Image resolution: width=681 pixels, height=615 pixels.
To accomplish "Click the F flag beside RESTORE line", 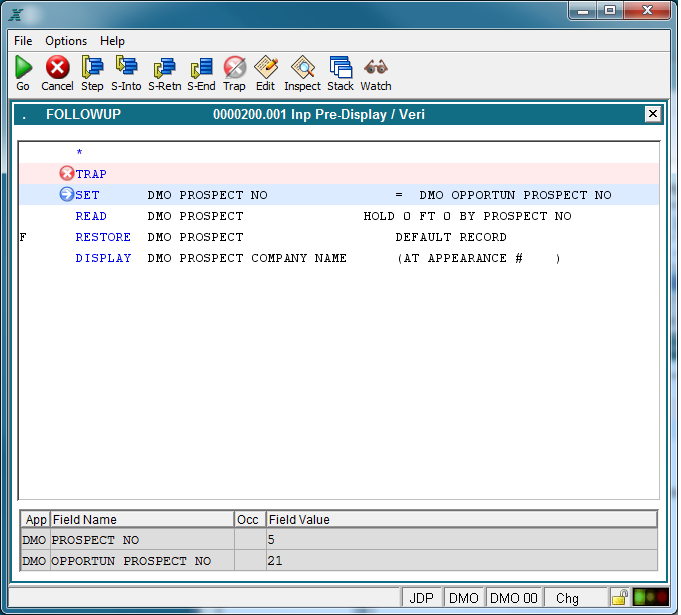I will tap(23, 237).
